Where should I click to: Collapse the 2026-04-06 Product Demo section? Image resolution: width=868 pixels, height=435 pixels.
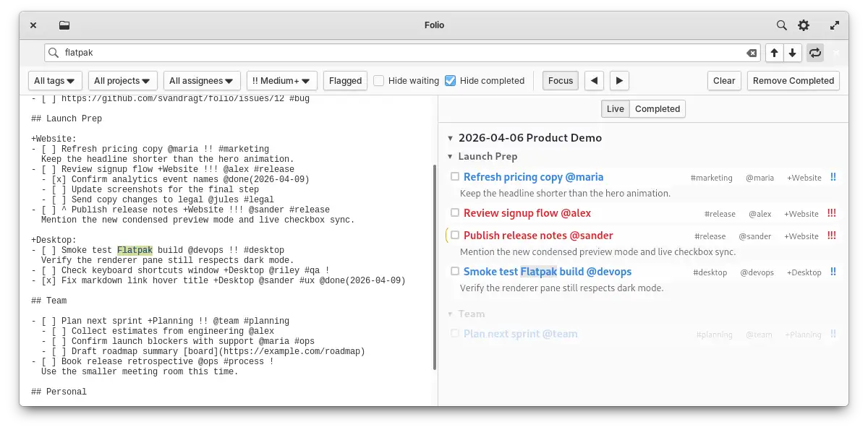pyautogui.click(x=450, y=138)
